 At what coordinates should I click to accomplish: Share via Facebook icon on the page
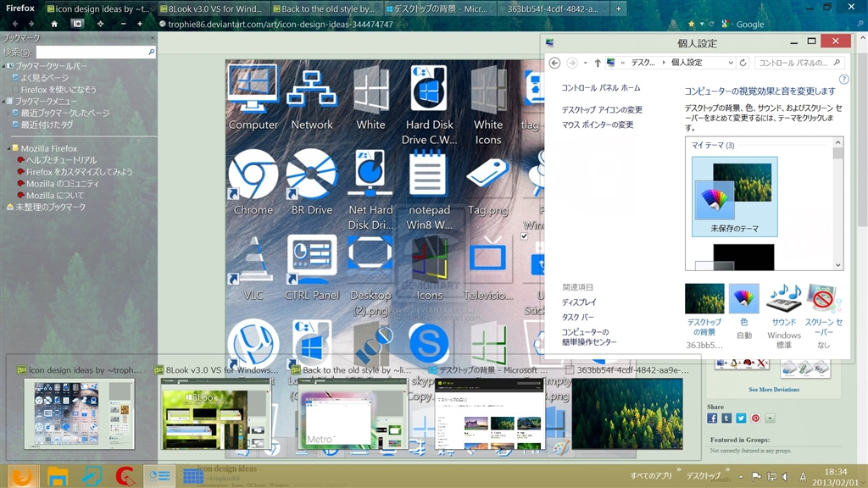point(712,418)
